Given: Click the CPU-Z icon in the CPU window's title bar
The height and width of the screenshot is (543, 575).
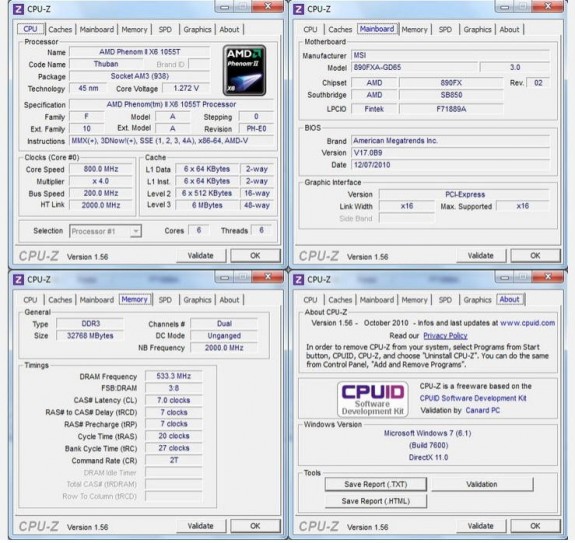Looking at the screenshot, I should [18, 9].
